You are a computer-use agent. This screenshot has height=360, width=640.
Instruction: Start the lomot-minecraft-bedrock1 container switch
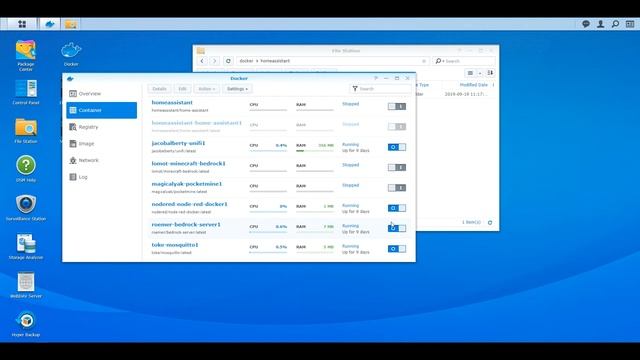tap(397, 167)
